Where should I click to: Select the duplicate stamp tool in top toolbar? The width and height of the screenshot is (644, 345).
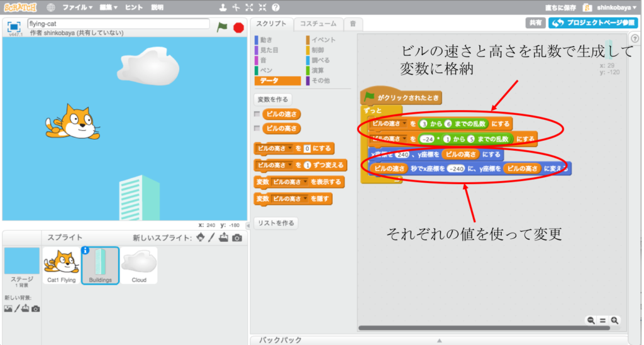[223, 8]
